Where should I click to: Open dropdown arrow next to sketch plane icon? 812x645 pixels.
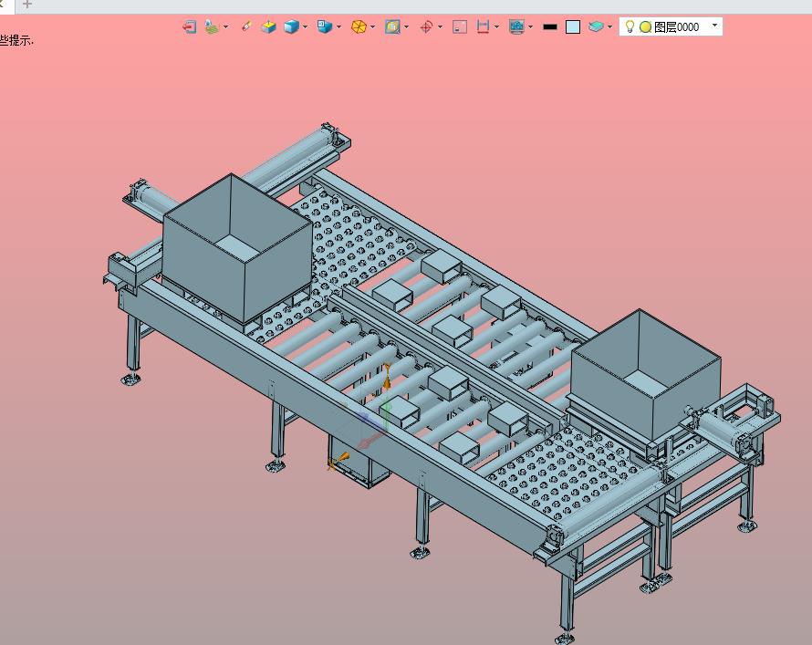point(225,27)
